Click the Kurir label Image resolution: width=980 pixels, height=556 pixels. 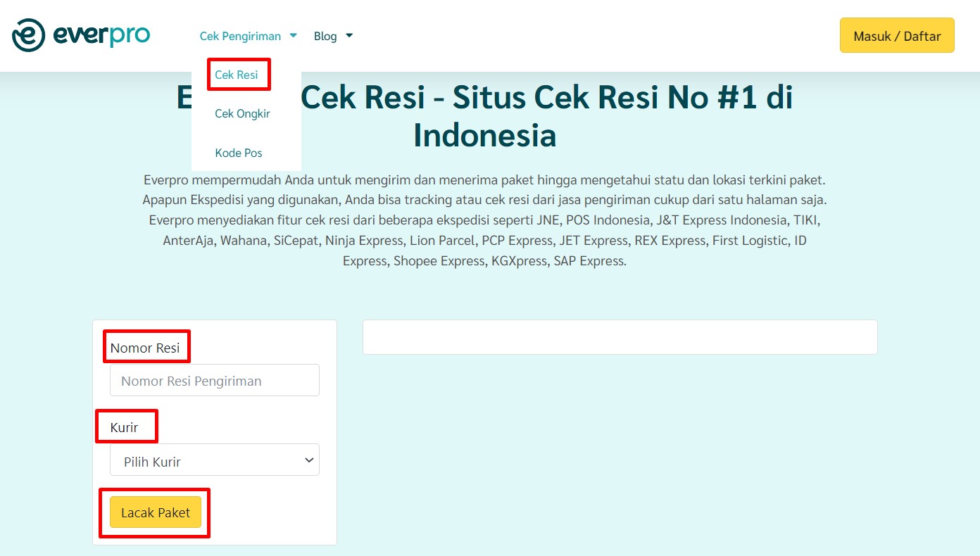pyautogui.click(x=125, y=427)
